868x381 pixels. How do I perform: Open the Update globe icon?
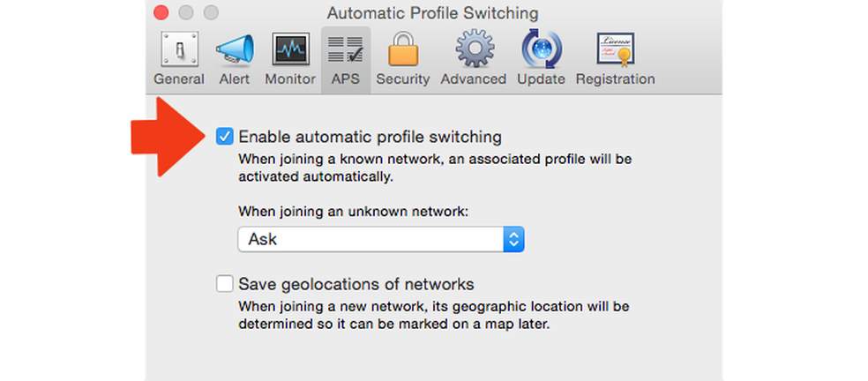coord(541,49)
